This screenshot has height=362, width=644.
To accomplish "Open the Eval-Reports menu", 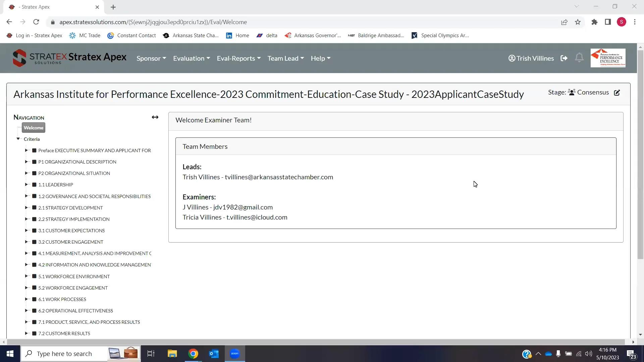I will [238, 58].
